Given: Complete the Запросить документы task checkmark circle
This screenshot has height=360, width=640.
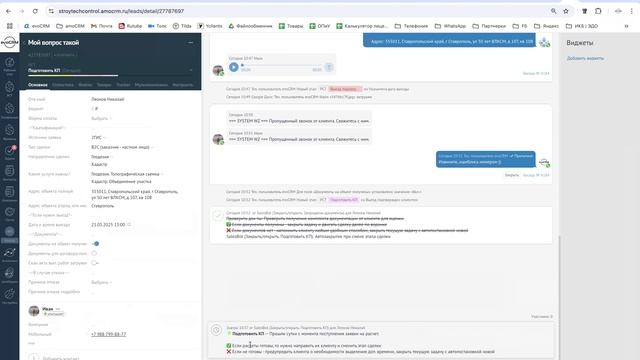Looking at the screenshot, I should click(x=218, y=215).
